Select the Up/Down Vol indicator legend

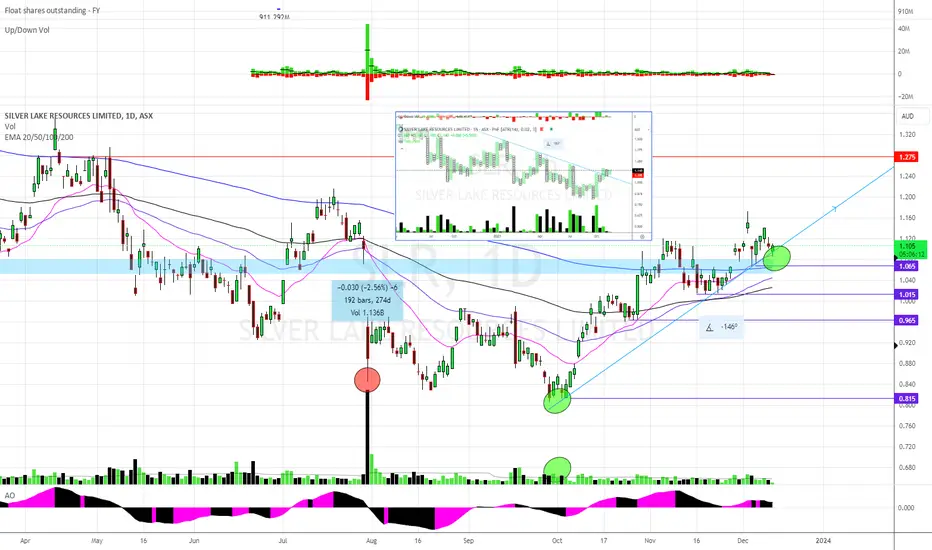coord(27,30)
